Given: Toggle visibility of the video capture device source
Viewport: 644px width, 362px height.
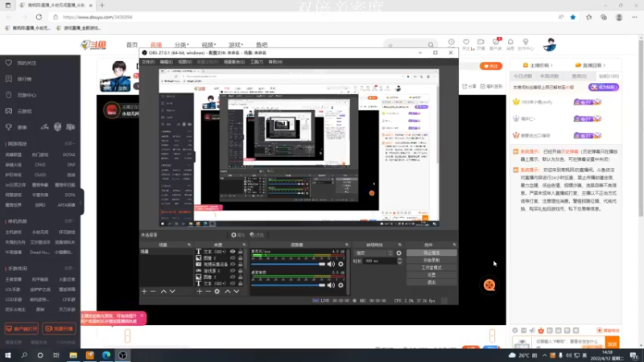Looking at the screenshot, I should (x=233, y=265).
